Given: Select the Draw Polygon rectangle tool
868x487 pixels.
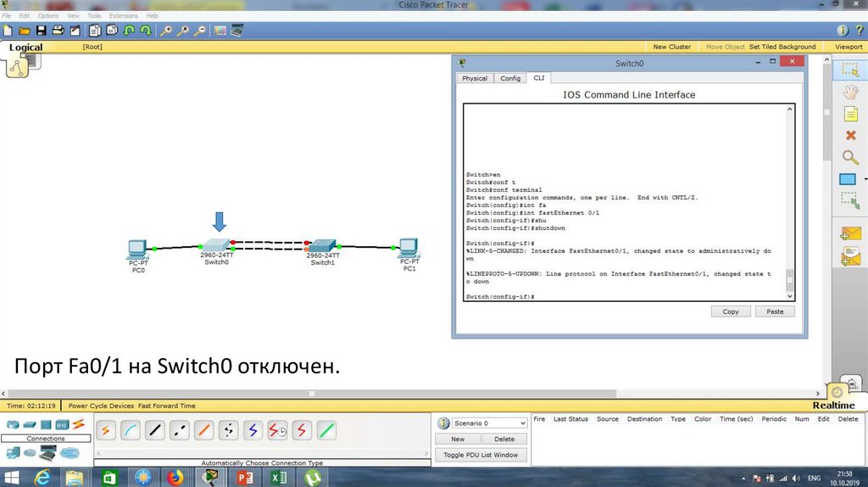Looking at the screenshot, I should pyautogui.click(x=848, y=179).
